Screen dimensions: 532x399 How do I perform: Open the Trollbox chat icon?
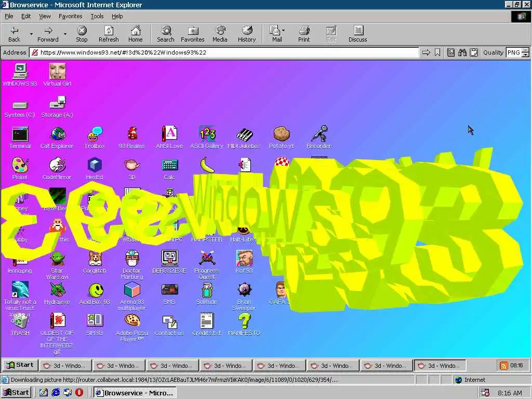[x=95, y=137]
